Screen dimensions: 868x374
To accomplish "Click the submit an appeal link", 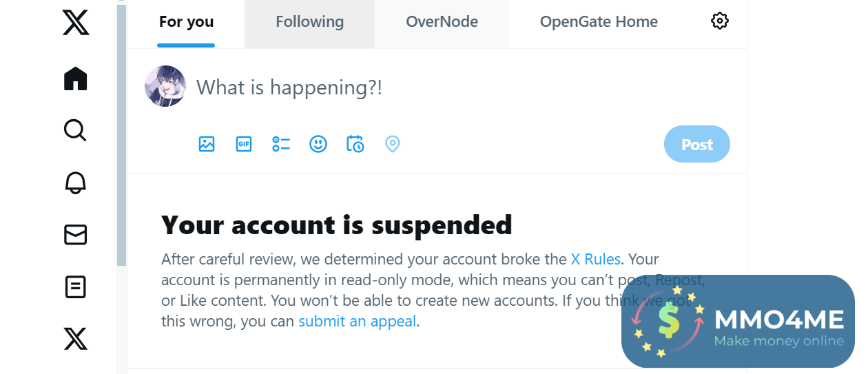I will [357, 321].
